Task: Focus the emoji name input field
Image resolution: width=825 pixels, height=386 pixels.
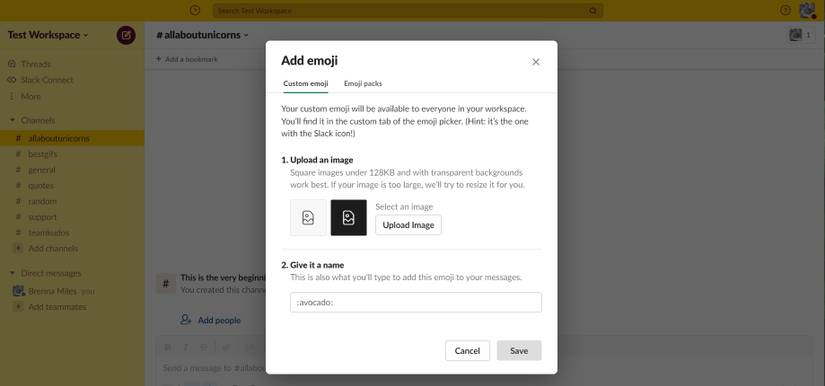Action: click(x=416, y=302)
